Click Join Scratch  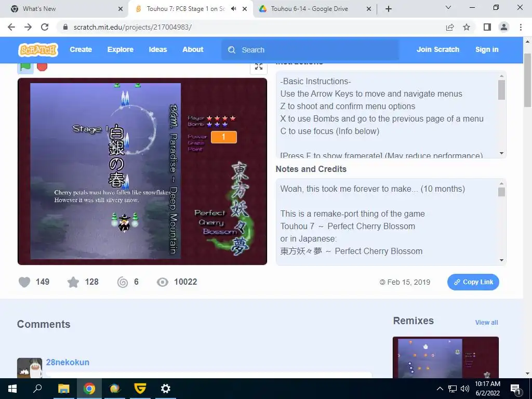point(437,49)
